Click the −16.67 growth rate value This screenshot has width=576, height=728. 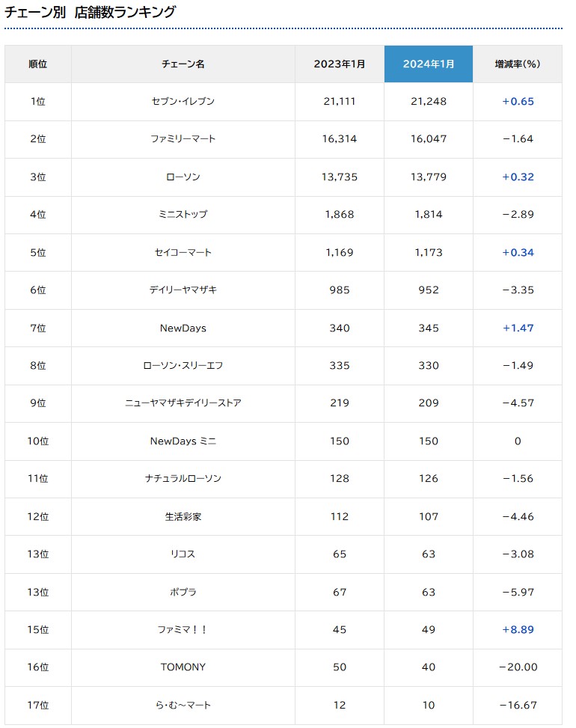tap(518, 706)
